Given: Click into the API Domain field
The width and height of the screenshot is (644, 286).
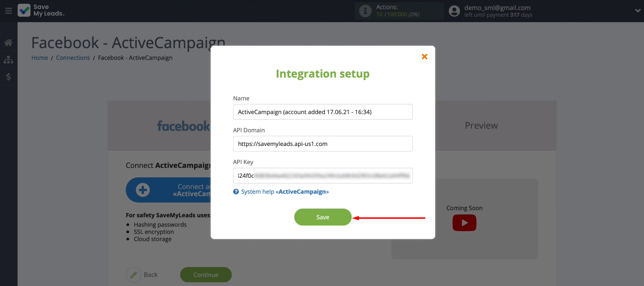Looking at the screenshot, I should 322,143.
